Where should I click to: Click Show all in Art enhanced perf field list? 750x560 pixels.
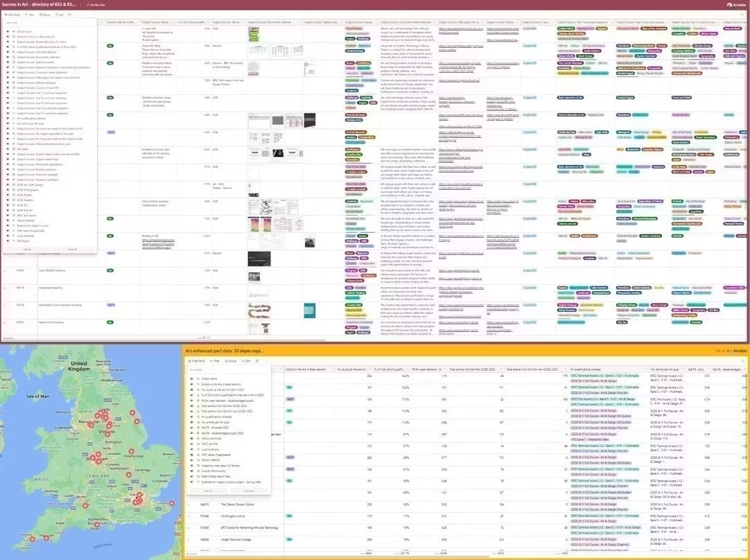pos(249,491)
